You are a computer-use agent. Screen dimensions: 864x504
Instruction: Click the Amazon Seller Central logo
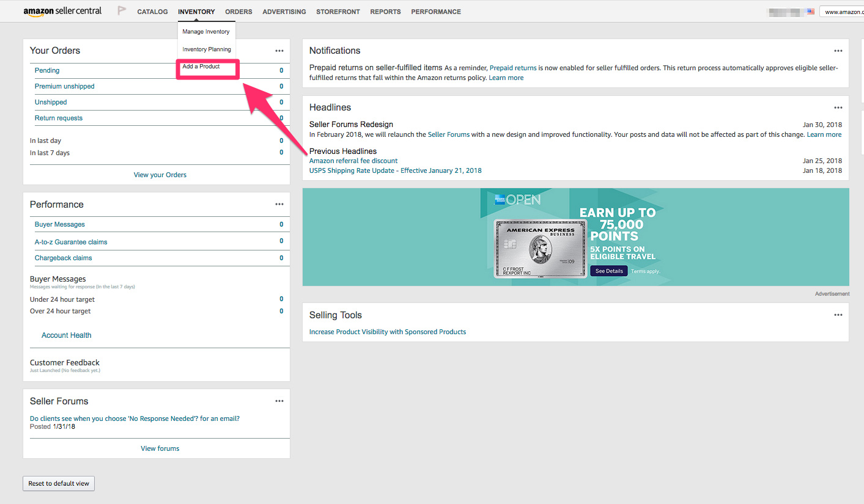[x=62, y=10]
